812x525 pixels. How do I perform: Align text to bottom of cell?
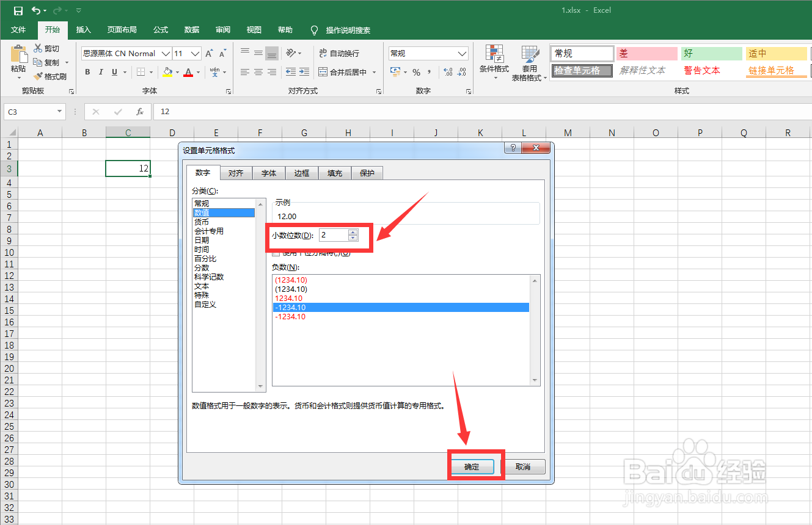[x=272, y=53]
